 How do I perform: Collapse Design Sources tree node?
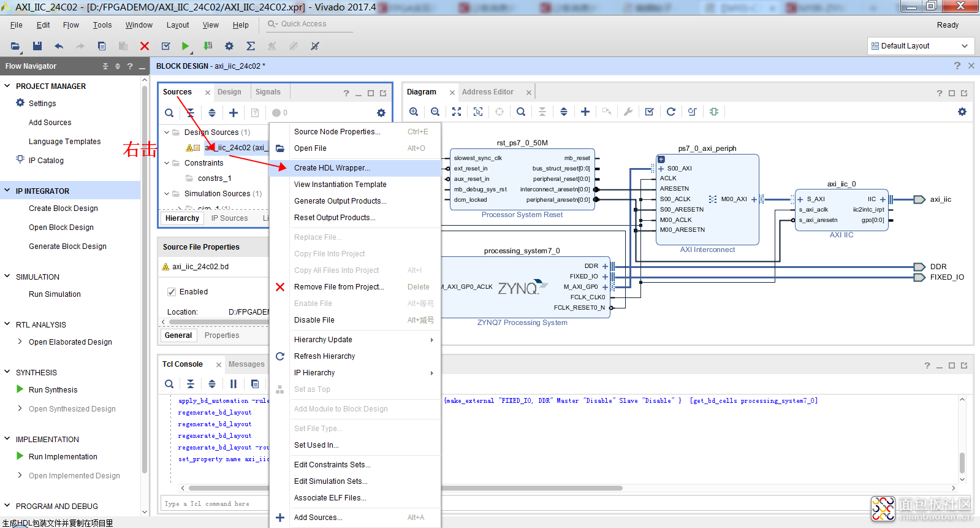point(167,132)
